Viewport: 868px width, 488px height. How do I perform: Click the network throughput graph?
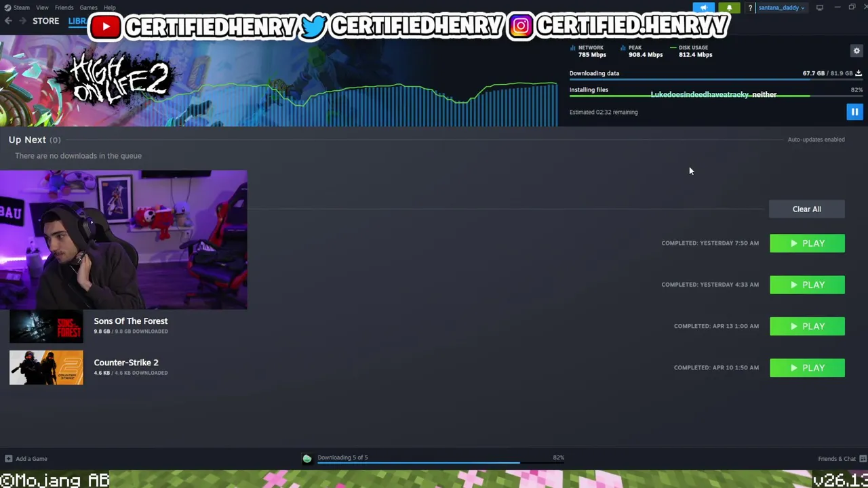pos(359,103)
